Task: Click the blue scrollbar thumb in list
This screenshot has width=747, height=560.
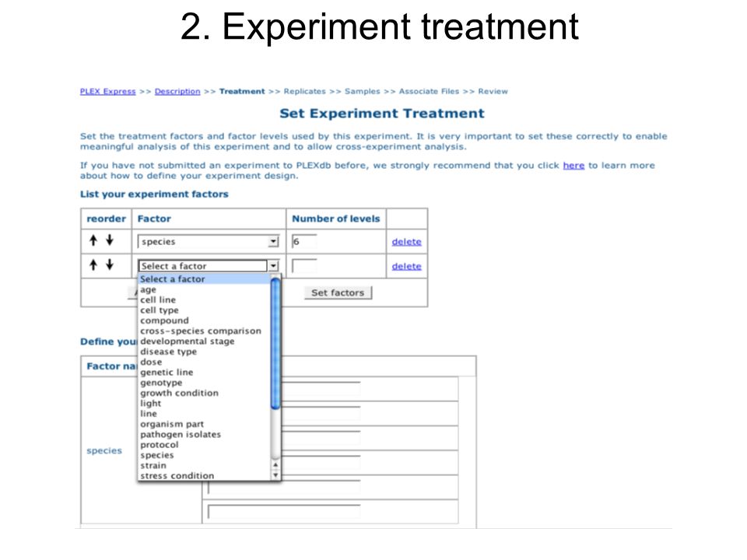Action: point(275,344)
